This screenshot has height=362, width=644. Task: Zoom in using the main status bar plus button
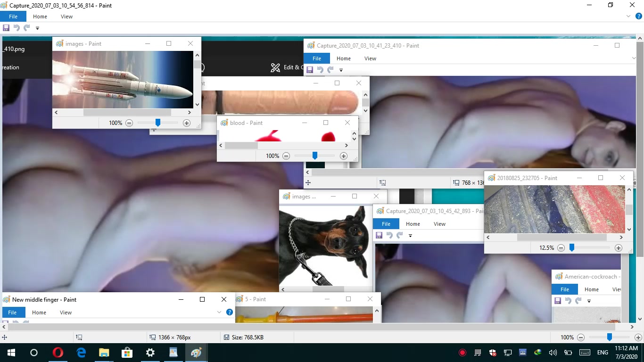(638, 337)
